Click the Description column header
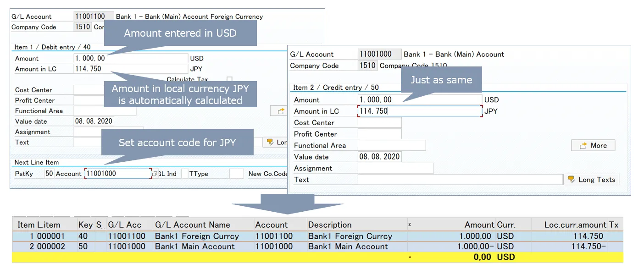Image resolution: width=644 pixels, height=269 pixels. click(x=330, y=225)
